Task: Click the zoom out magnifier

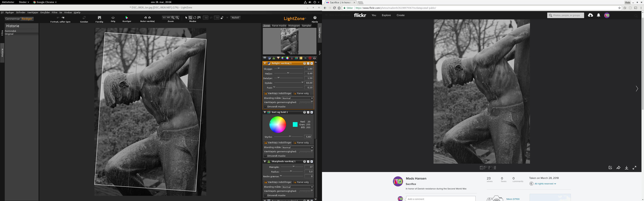Action: coord(177,18)
